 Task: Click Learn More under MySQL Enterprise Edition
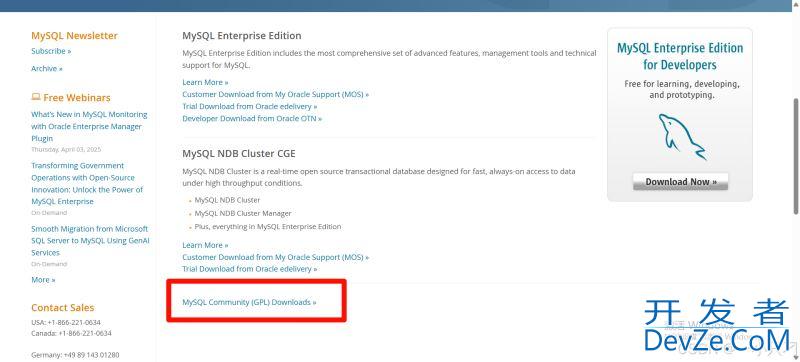(x=205, y=82)
